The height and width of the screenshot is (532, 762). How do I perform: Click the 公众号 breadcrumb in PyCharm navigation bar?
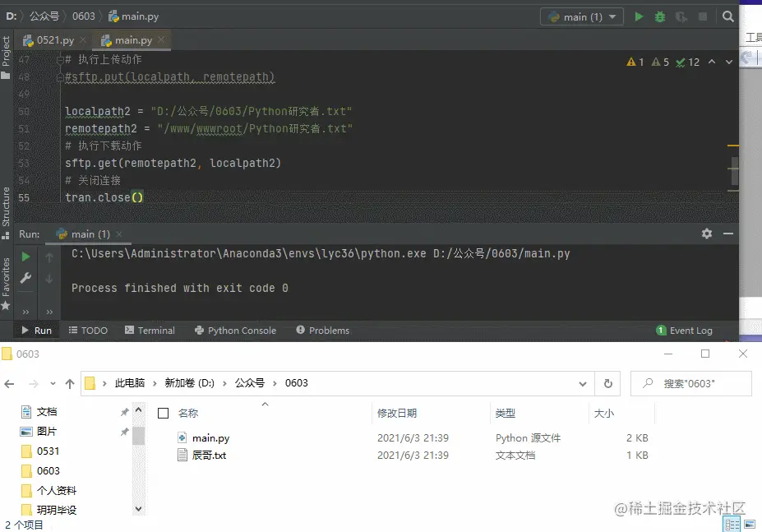click(x=44, y=16)
